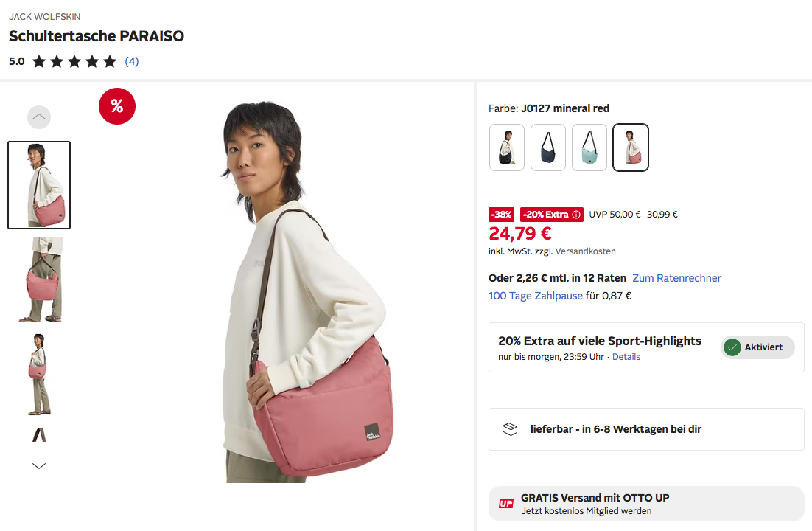The height and width of the screenshot is (531, 812).
Task: Open the Zum Ratenrechner link
Action: 676,278
